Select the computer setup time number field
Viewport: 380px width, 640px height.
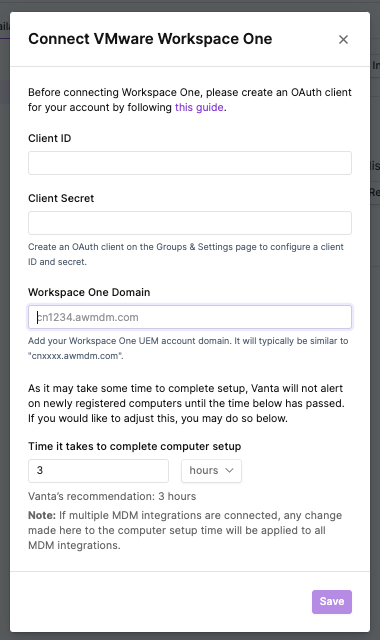point(98,471)
